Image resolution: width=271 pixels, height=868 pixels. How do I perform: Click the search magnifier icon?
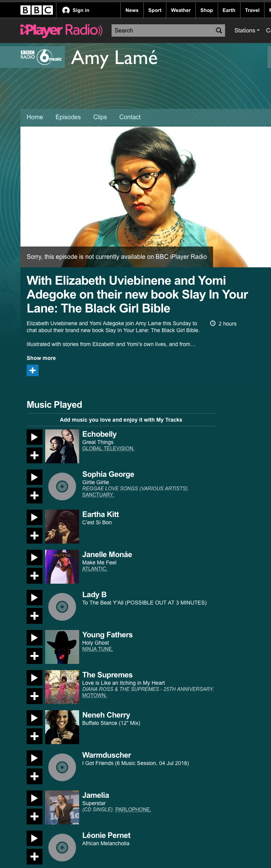point(219,30)
